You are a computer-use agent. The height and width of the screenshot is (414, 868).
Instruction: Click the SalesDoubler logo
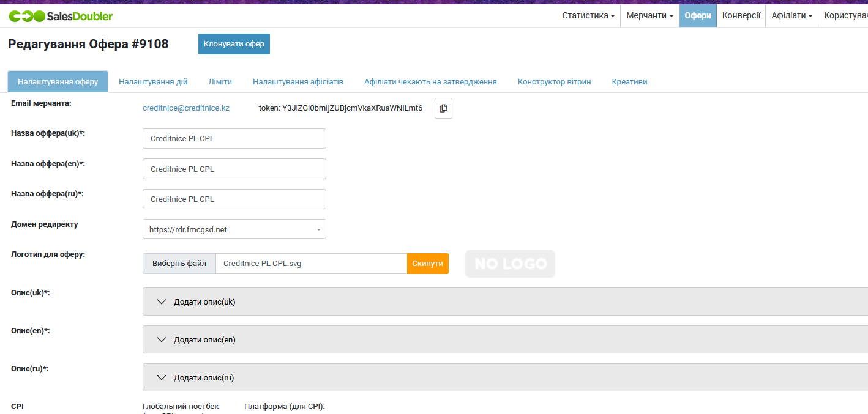61,16
